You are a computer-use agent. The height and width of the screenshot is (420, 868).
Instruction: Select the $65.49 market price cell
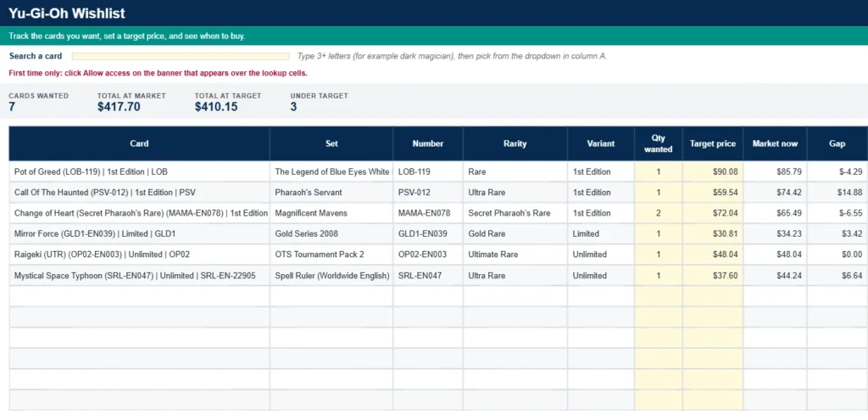click(775, 213)
